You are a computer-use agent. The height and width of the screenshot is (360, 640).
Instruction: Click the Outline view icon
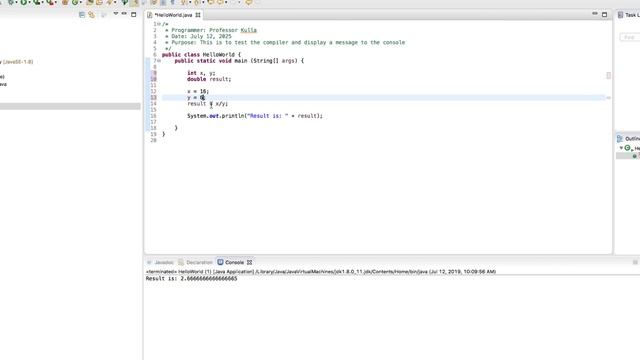[x=620, y=139]
